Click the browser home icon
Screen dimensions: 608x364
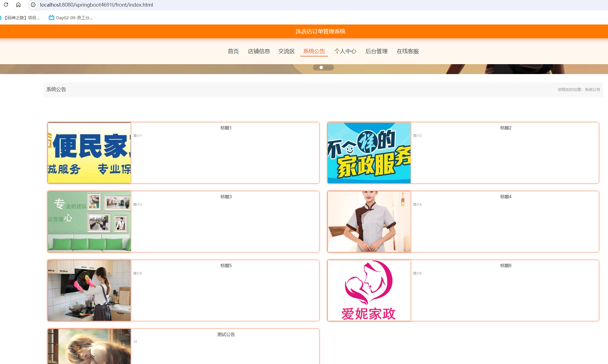tap(18, 5)
